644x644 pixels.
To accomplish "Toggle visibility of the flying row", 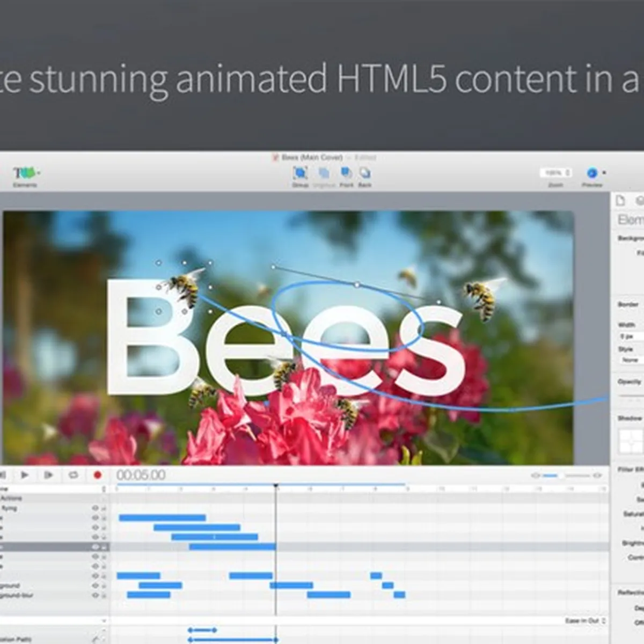I will pyautogui.click(x=95, y=508).
